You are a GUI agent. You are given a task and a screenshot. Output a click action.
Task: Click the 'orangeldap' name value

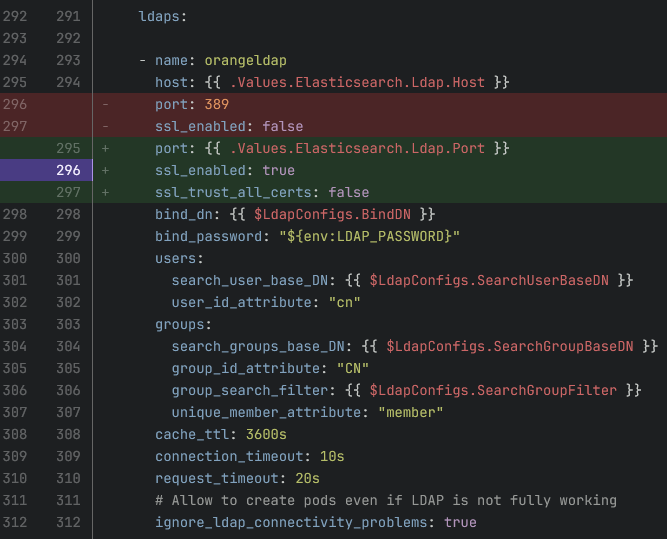[x=245, y=60]
